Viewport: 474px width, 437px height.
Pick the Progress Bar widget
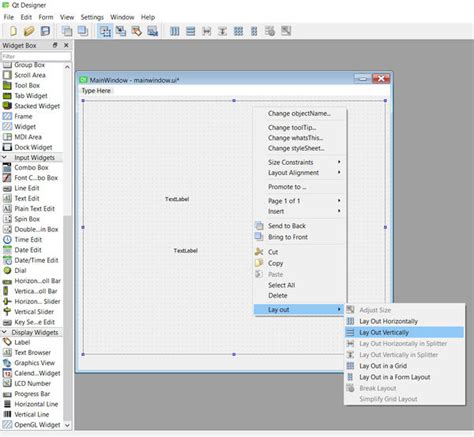(x=31, y=394)
